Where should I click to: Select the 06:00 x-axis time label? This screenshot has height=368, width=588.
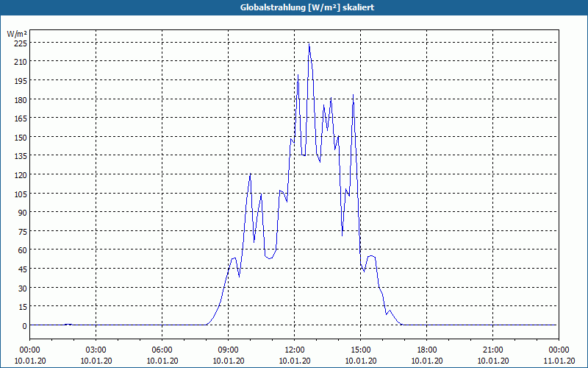(162, 350)
